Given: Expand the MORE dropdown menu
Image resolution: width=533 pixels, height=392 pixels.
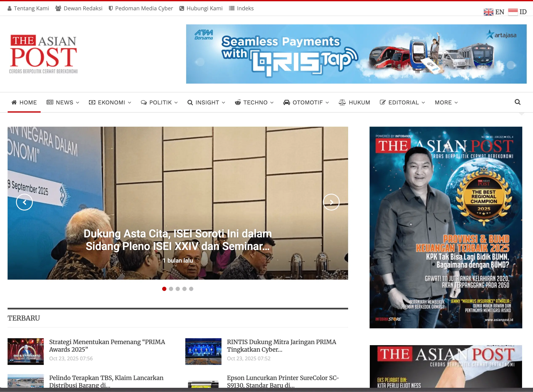Looking at the screenshot, I should 446,103.
